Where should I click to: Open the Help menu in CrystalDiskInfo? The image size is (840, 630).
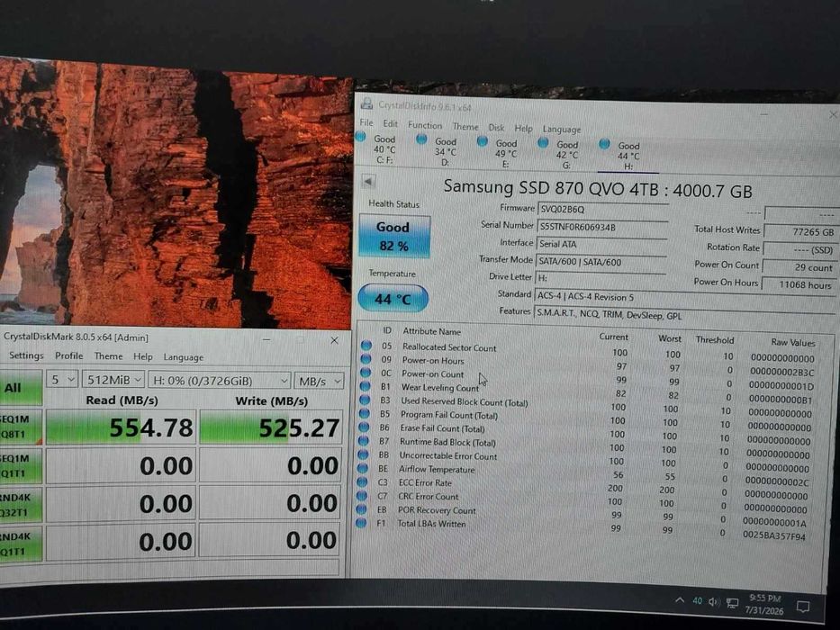click(x=523, y=129)
